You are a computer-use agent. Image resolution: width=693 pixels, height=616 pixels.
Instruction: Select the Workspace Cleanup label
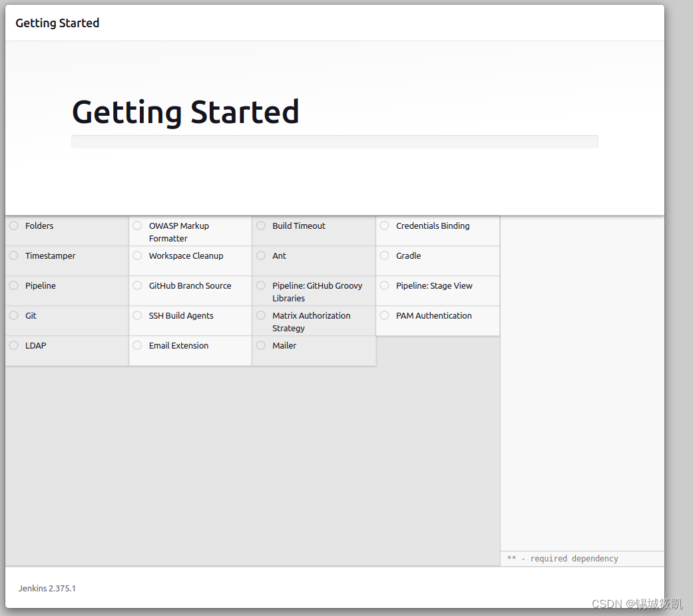coord(186,255)
